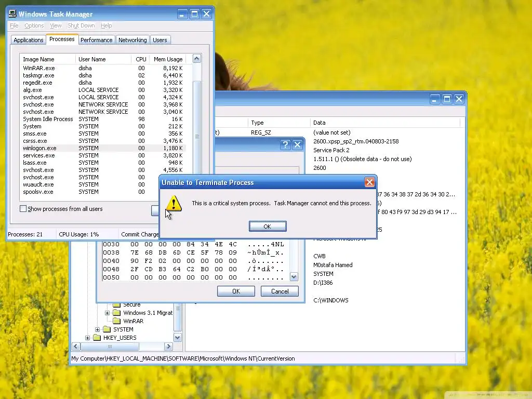Switch to the Users tab
This screenshot has width=532, height=399.
(x=160, y=40)
